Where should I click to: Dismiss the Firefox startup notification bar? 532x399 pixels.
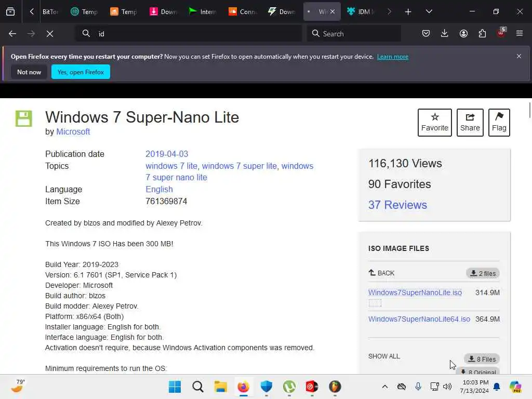(519, 56)
